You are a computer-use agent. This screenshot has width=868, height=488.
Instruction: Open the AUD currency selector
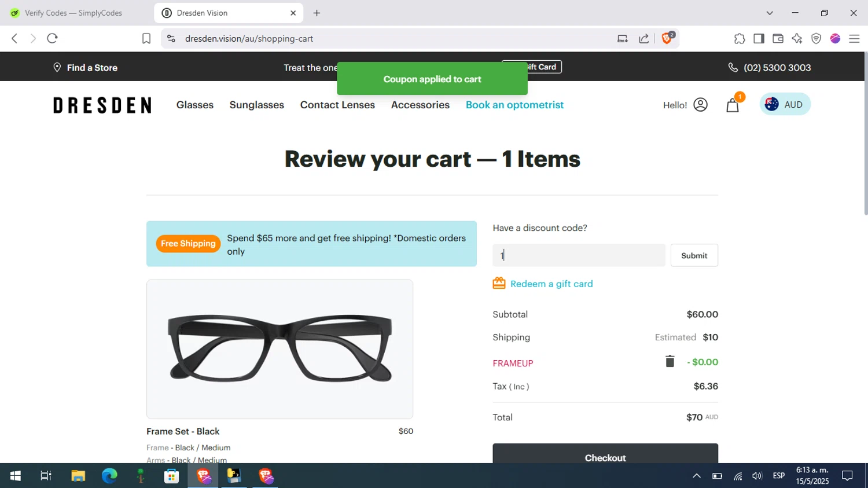(785, 104)
